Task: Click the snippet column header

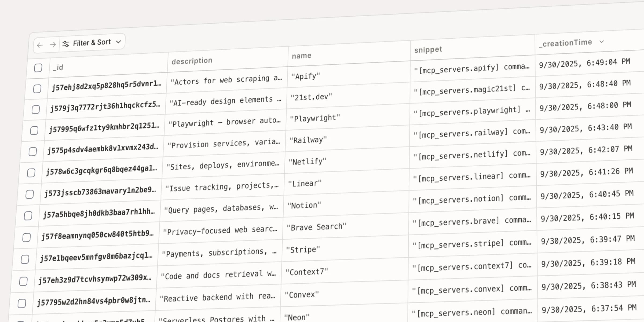Action: pyautogui.click(x=428, y=50)
